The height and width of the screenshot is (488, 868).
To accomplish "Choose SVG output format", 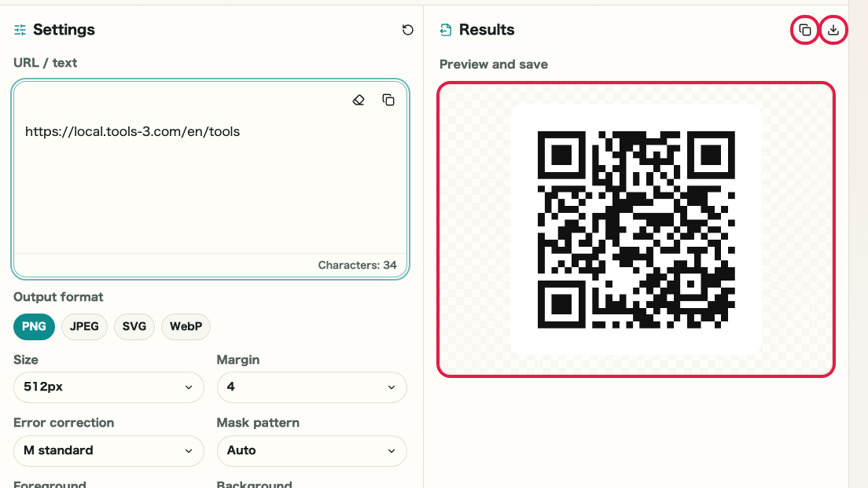I will click(134, 326).
